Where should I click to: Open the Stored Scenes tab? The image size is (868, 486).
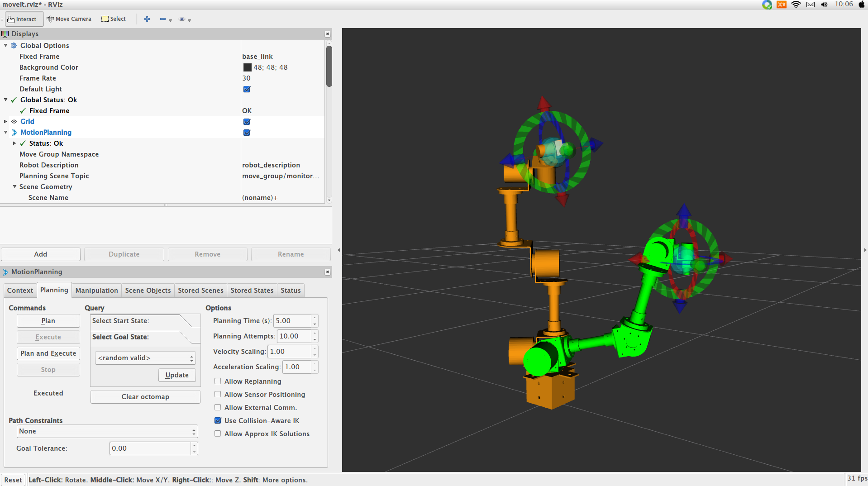point(200,290)
